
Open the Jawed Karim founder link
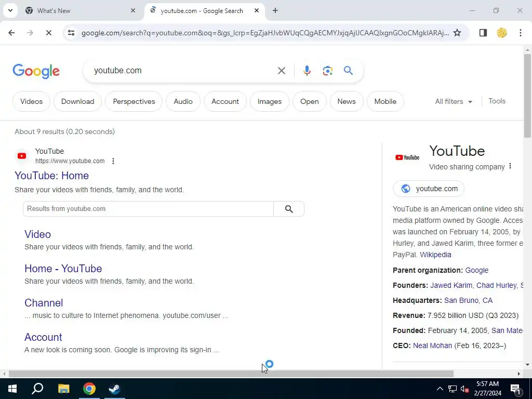451,285
